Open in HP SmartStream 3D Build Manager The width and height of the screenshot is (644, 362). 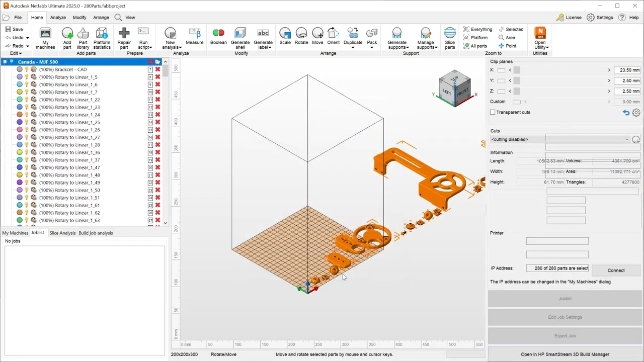(x=565, y=354)
